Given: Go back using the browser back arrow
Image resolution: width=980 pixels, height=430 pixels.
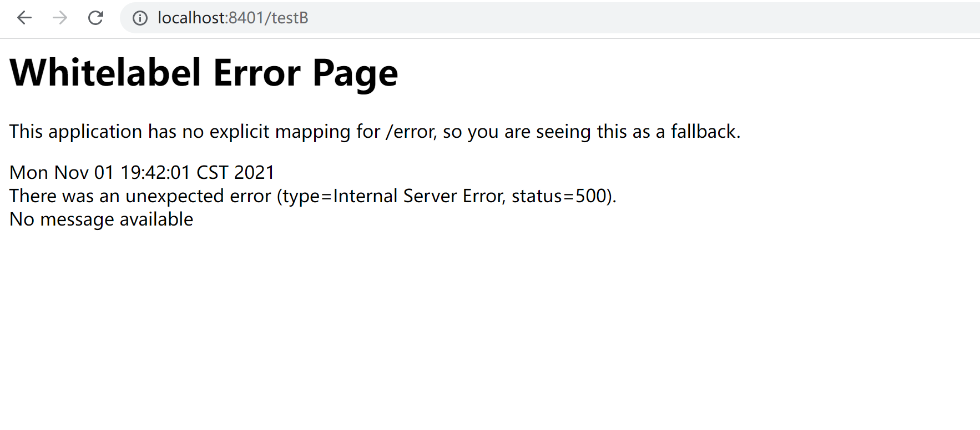Looking at the screenshot, I should click(24, 18).
